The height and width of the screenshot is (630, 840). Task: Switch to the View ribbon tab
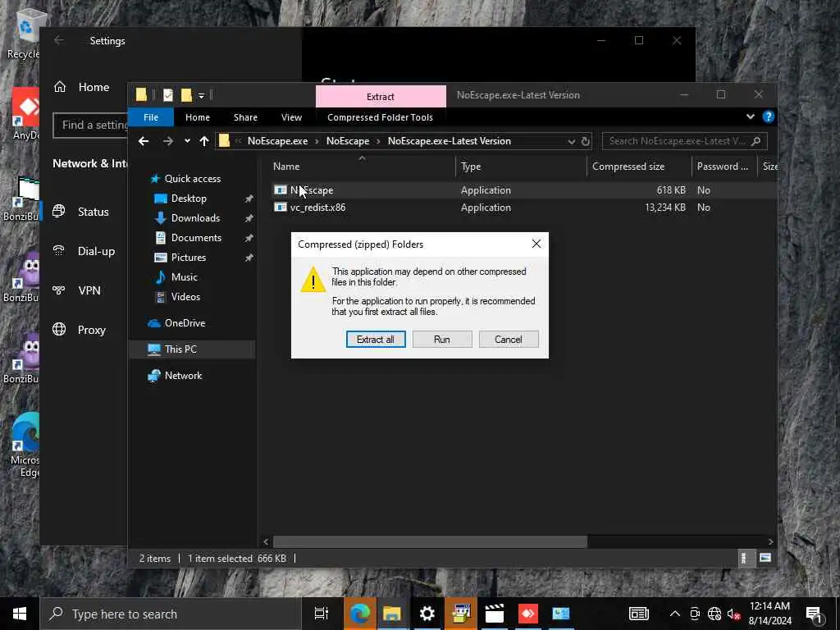click(x=291, y=117)
